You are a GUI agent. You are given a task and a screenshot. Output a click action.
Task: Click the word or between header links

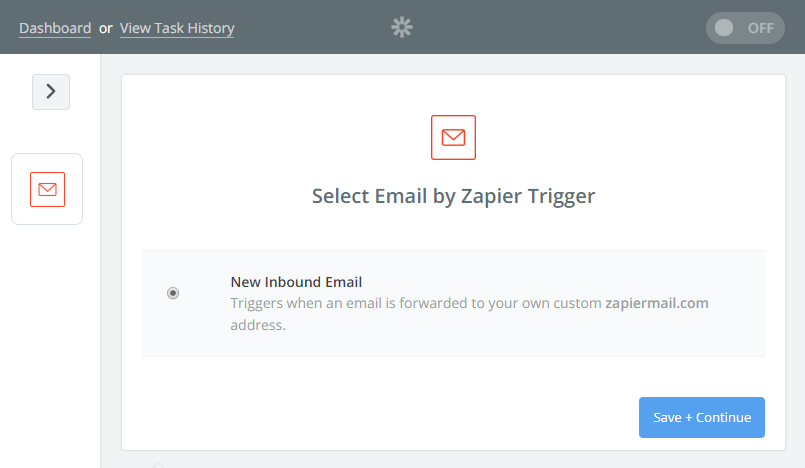point(106,29)
